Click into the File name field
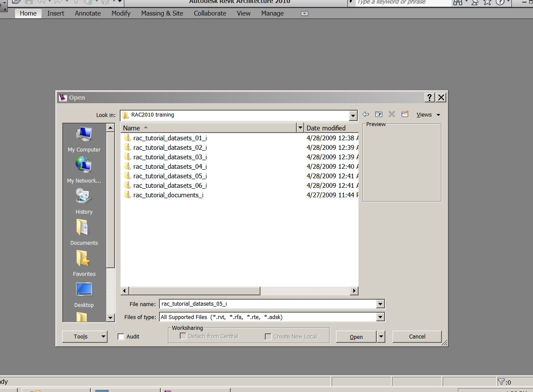Viewport: 533px width, 392px height. [268, 304]
